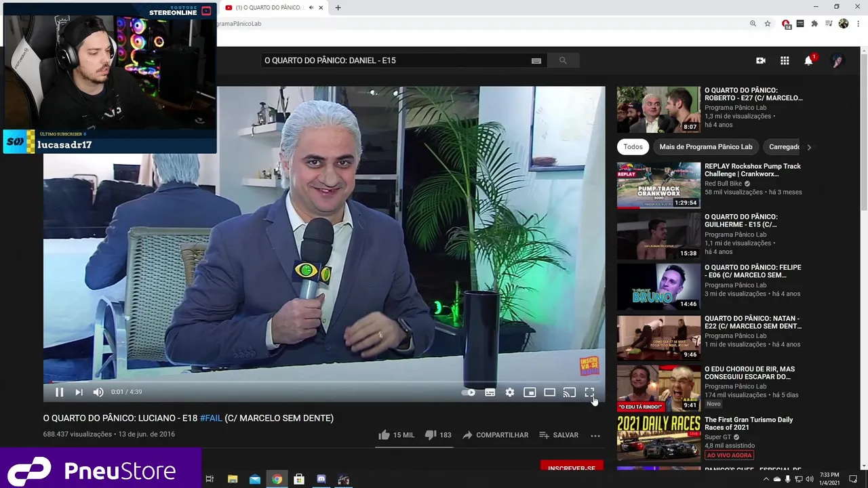This screenshot has width=868, height=488.
Task: Open File Explorer from the taskbar
Action: 233,479
